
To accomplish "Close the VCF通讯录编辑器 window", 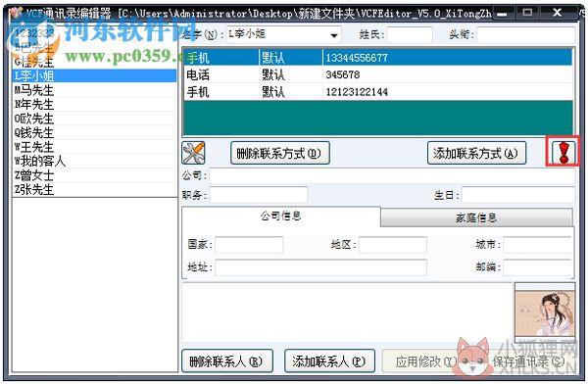I will tap(557, 13).
